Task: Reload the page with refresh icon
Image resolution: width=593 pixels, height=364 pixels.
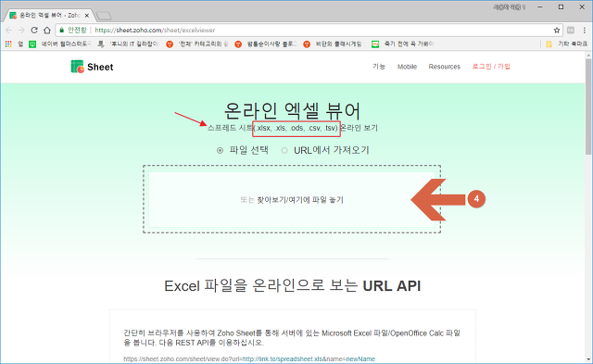Action: (34, 31)
